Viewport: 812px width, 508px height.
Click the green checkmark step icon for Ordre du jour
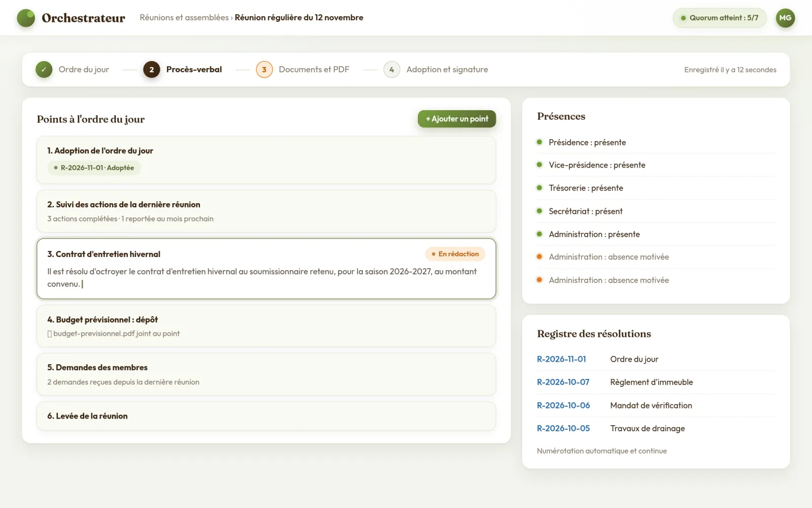click(44, 70)
